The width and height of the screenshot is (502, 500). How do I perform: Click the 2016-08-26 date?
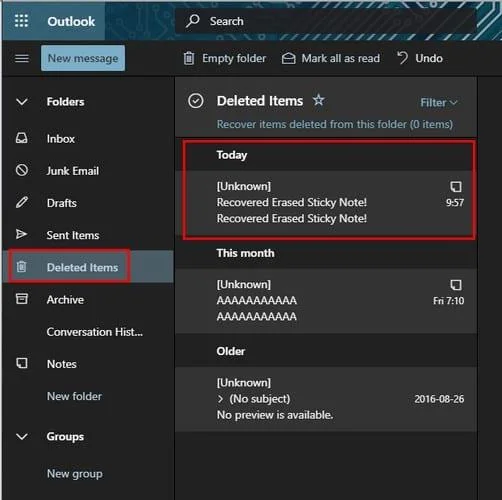click(x=439, y=399)
